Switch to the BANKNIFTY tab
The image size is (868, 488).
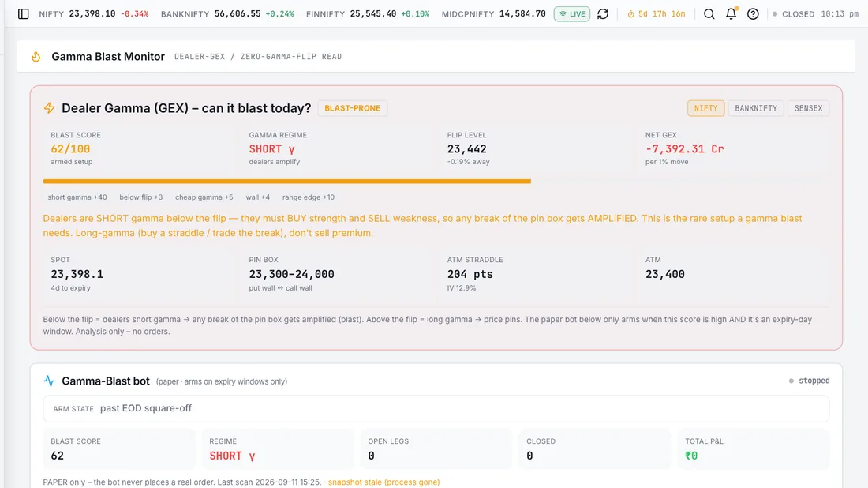[756, 108]
